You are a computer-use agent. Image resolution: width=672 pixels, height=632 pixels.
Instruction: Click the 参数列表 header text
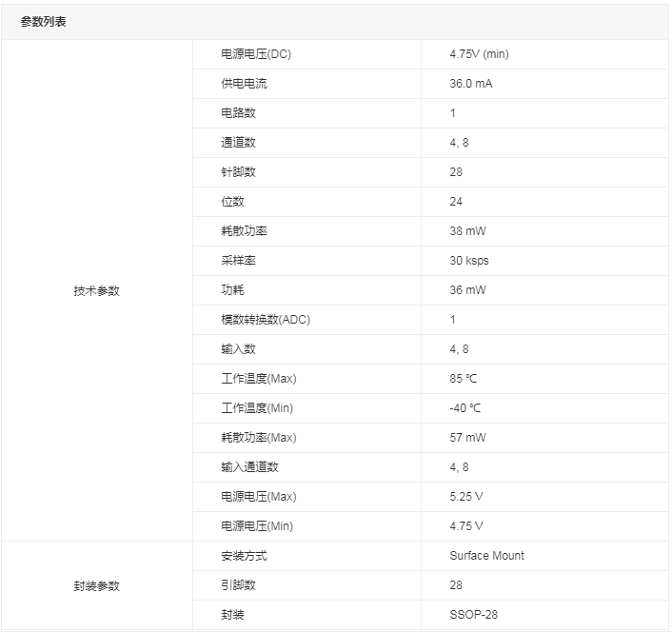tap(43, 22)
